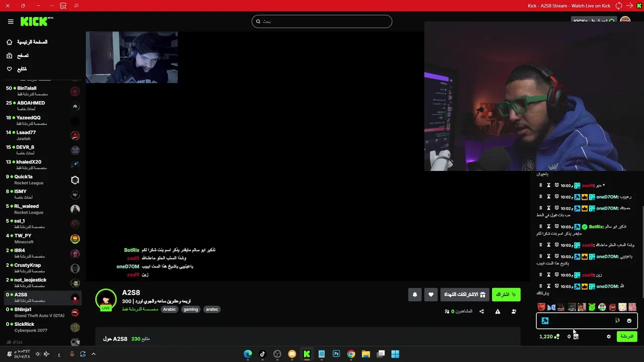This screenshot has height=362, width=644.
Task: Open Google Chrome from the taskbar
Action: pyautogui.click(x=351, y=354)
